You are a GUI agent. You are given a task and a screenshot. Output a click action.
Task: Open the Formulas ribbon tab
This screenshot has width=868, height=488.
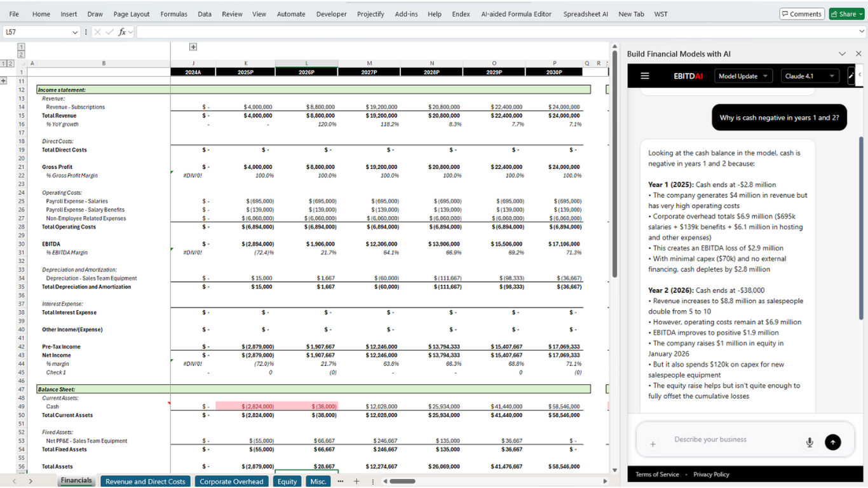tap(173, 14)
